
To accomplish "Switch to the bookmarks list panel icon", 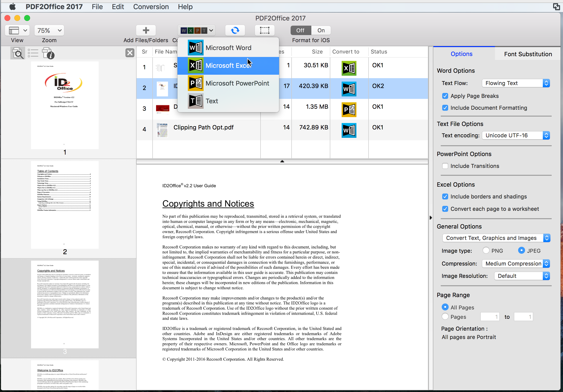I will pos(33,53).
